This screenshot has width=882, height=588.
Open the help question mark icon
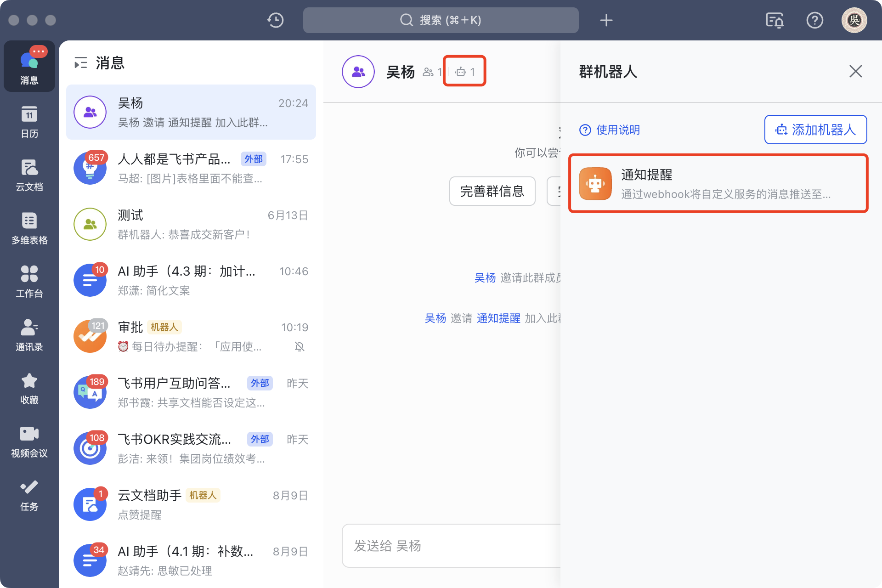[815, 20]
